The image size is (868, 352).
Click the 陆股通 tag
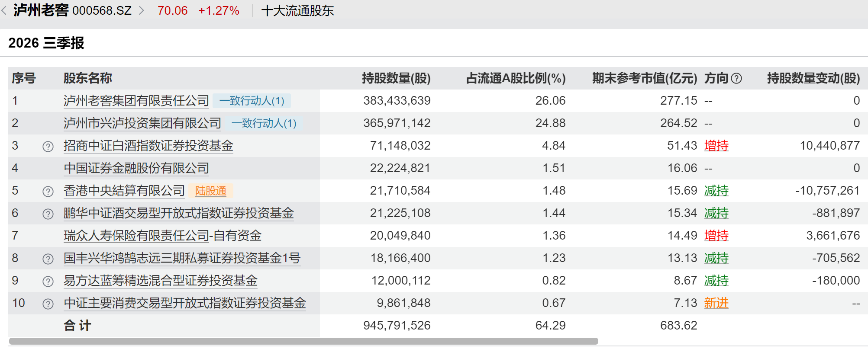[211, 191]
